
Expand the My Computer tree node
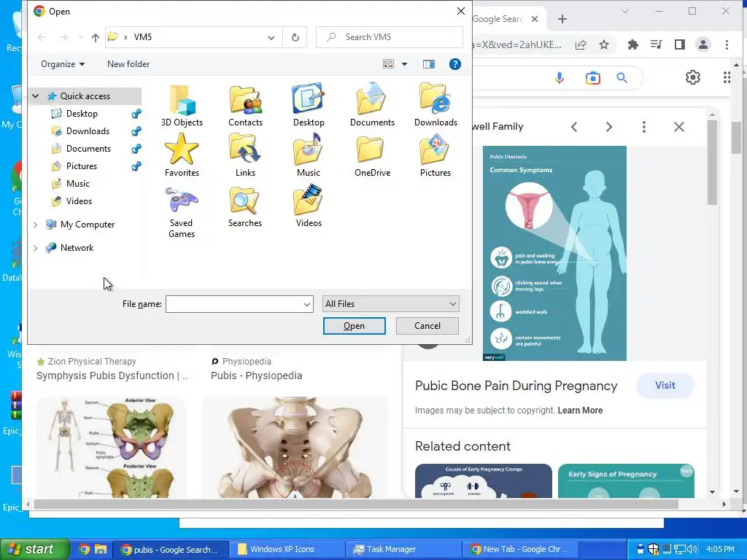[35, 225]
